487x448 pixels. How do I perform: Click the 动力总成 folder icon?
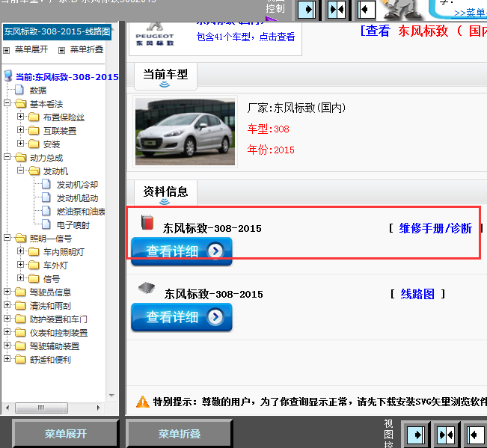pos(21,157)
